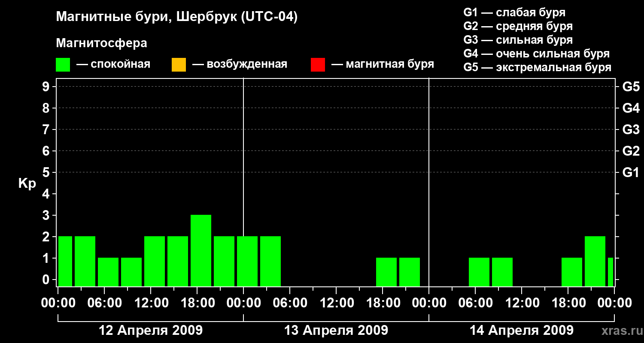Screen dimensions: 644x343
Task: Click the Kp 1 bar spanning 18:00 on 13 Апреля
Action: pyautogui.click(x=386, y=272)
